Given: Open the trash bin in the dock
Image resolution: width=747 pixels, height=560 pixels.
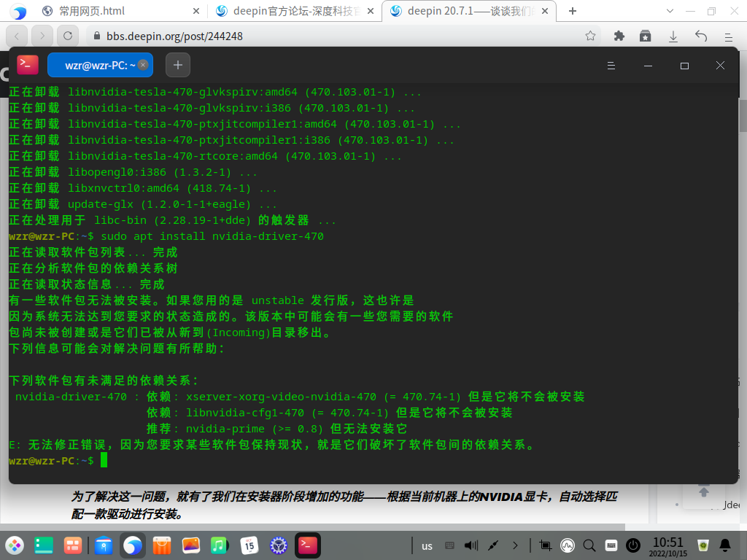Looking at the screenshot, I should click(x=703, y=545).
